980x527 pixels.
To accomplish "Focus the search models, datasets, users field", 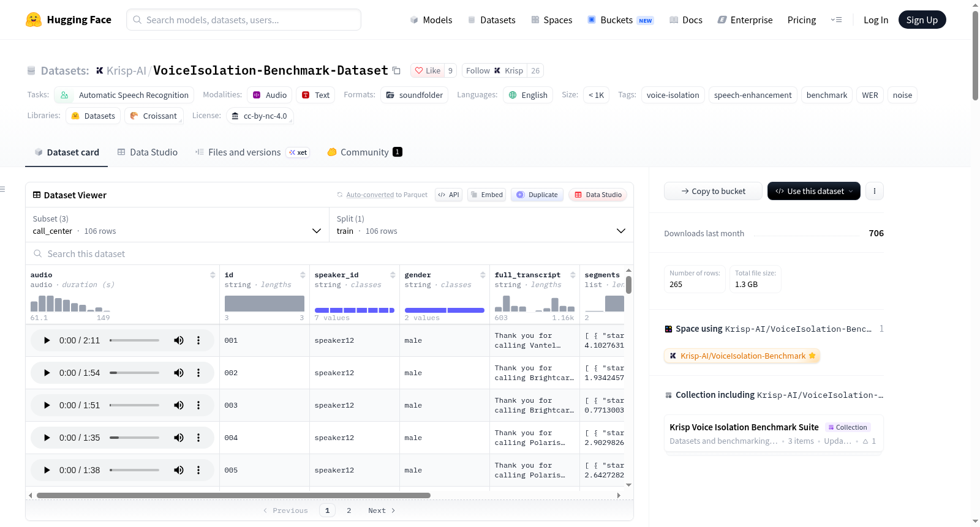I will pos(244,20).
